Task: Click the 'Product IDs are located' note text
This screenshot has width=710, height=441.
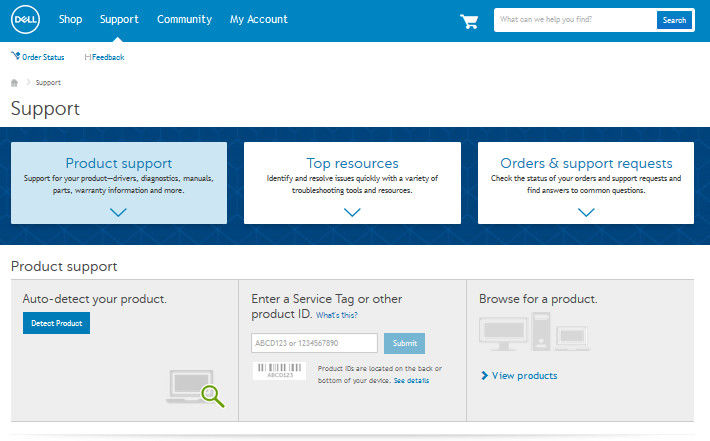Action: [x=379, y=374]
